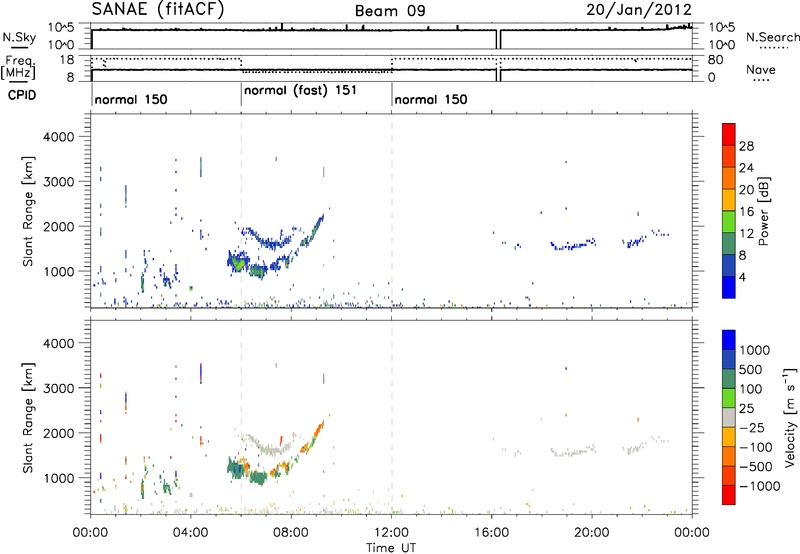Click the Beam 09 heading
This screenshot has width=800, height=554.
click(x=390, y=11)
